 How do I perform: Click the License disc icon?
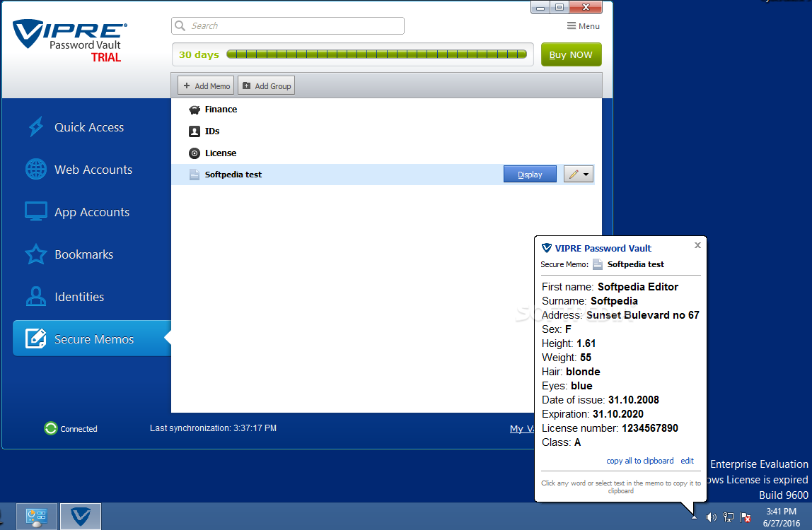195,153
